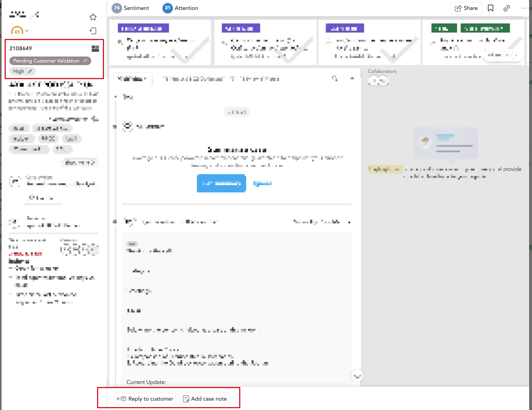Edit the Pending Customer Validation status
The width and height of the screenshot is (532, 410).
[x=85, y=61]
